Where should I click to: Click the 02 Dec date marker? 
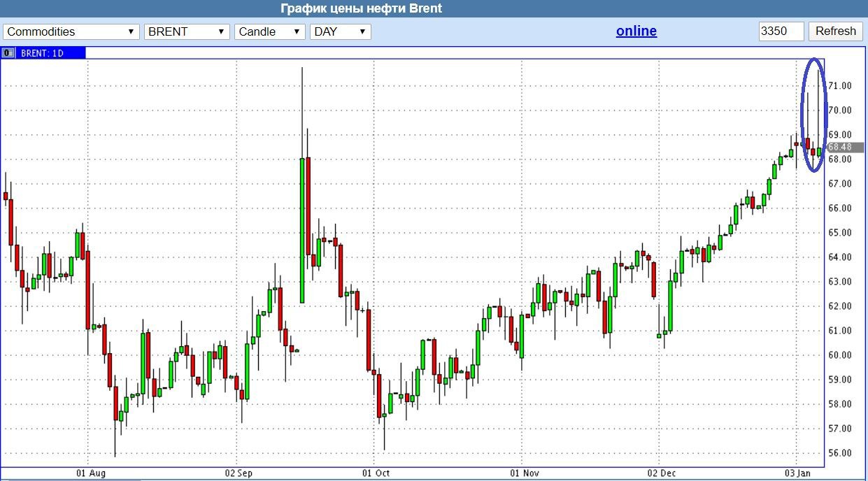click(661, 473)
